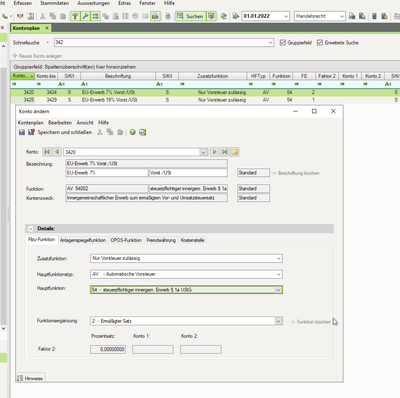Image resolution: width=400 pixels, height=398 pixels.
Task: Open the green help icon in Konto ändern
Action: (132, 132)
